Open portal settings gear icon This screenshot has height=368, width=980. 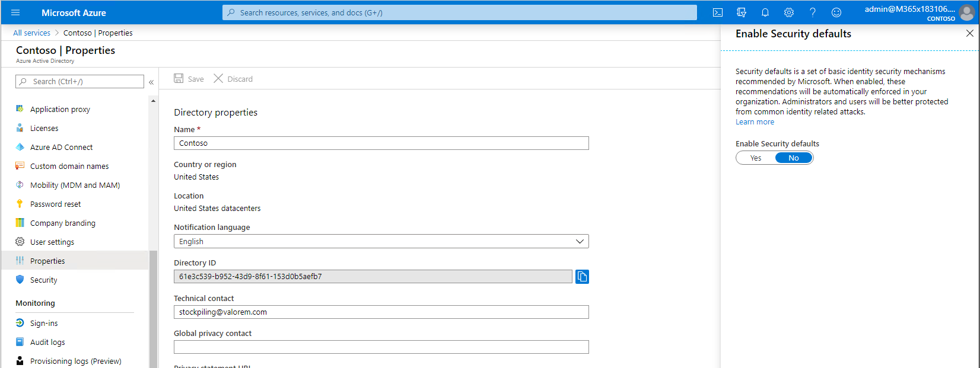tap(788, 12)
